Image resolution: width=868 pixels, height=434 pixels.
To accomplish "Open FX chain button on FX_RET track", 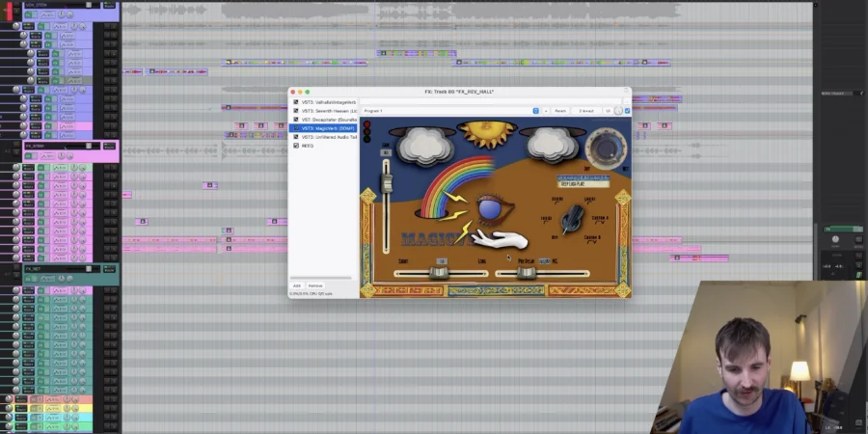I will coord(28,279).
